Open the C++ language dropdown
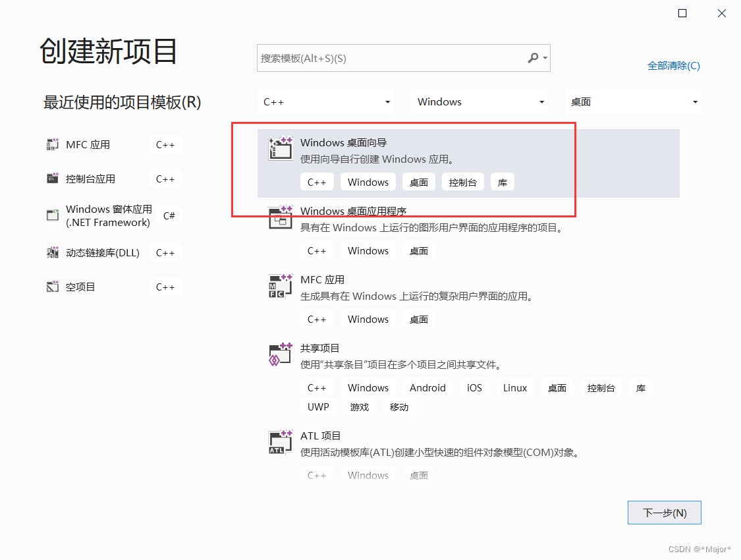This screenshot has height=560, width=741. point(325,101)
